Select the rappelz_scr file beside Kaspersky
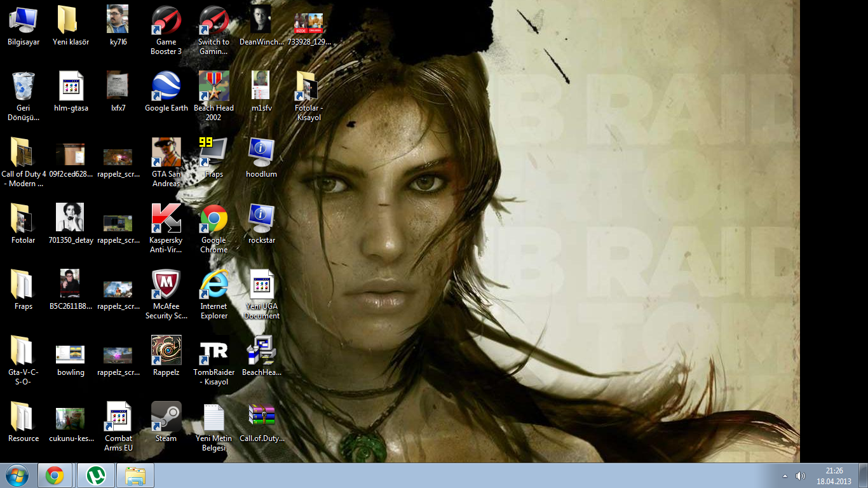This screenshot has width=868, height=488. [118, 228]
